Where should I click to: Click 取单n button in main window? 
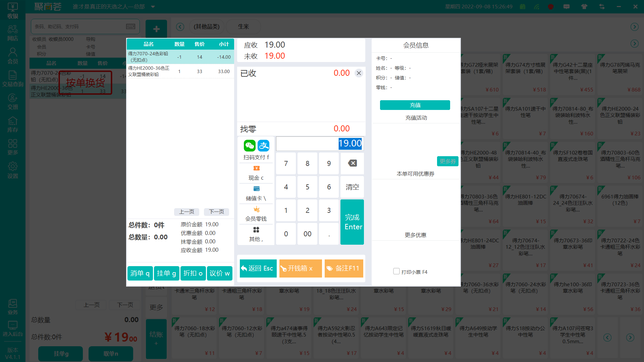pyautogui.click(x=111, y=354)
